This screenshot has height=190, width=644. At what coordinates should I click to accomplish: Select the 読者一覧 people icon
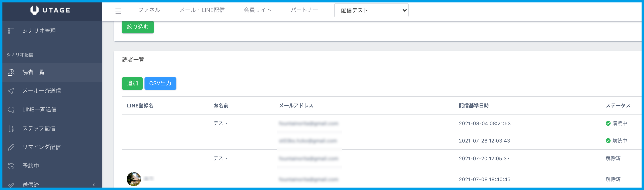click(x=11, y=72)
